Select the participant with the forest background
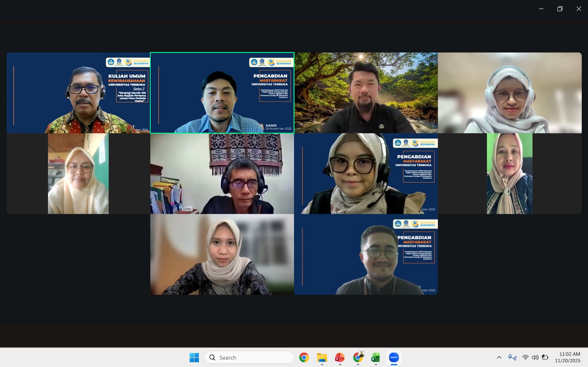The image size is (588, 367). [x=366, y=93]
